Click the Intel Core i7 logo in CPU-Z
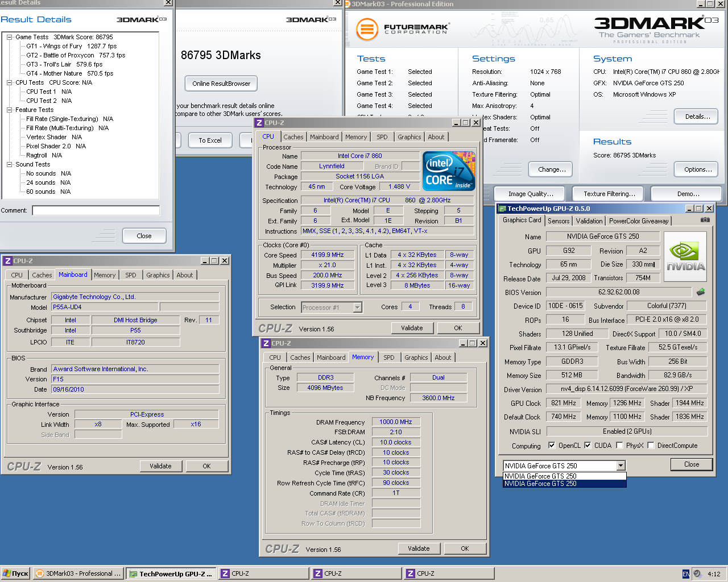Image resolution: width=728 pixels, height=582 pixels. tap(449, 171)
